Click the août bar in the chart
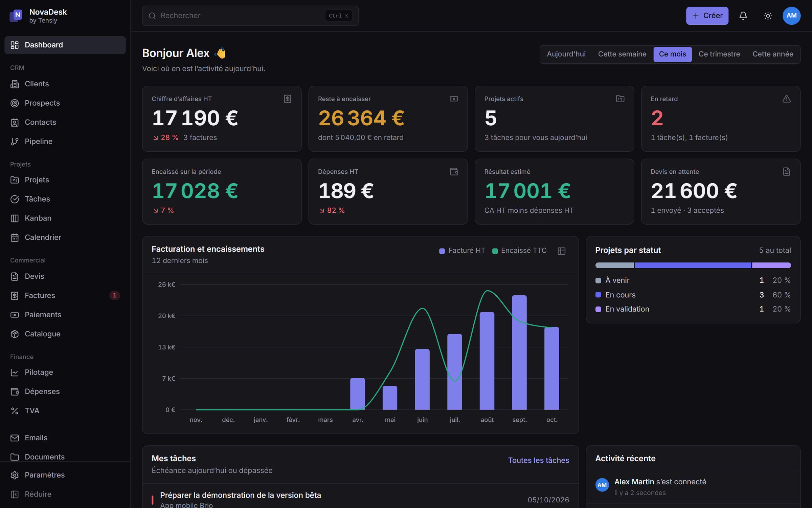 487,361
